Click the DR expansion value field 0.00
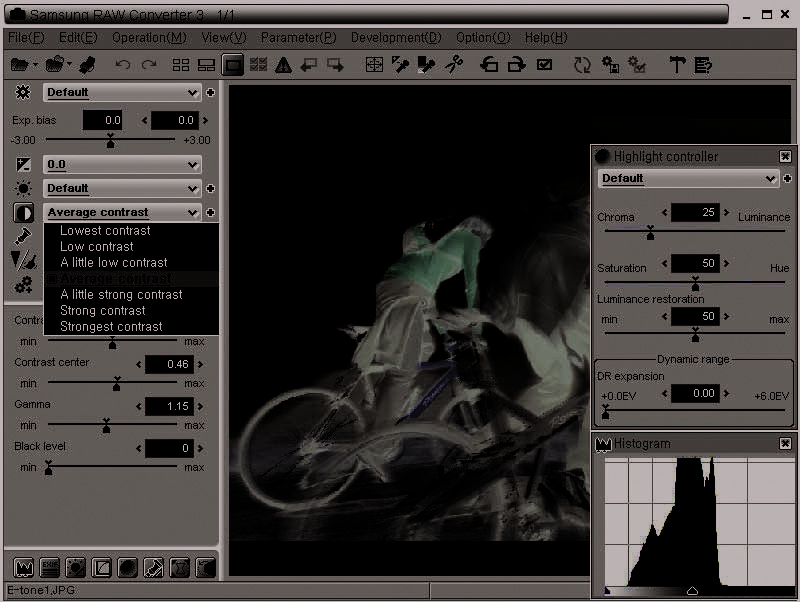Viewport: 800px width, 602px height. click(x=695, y=393)
